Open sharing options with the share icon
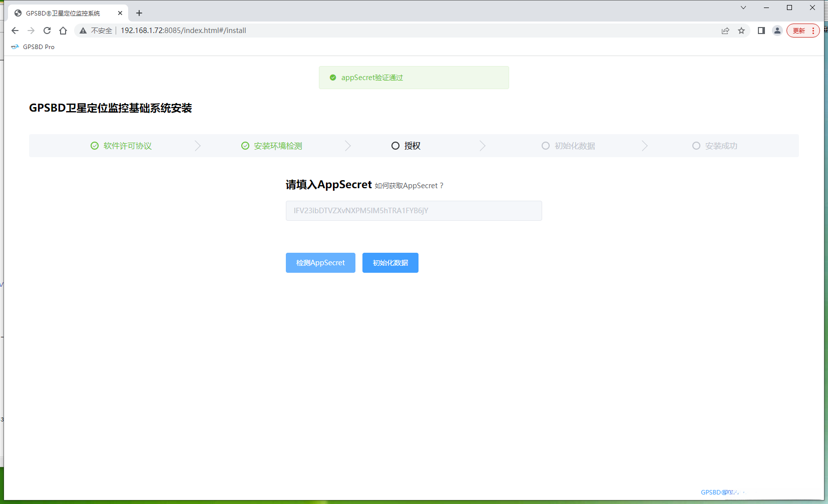 tap(725, 31)
